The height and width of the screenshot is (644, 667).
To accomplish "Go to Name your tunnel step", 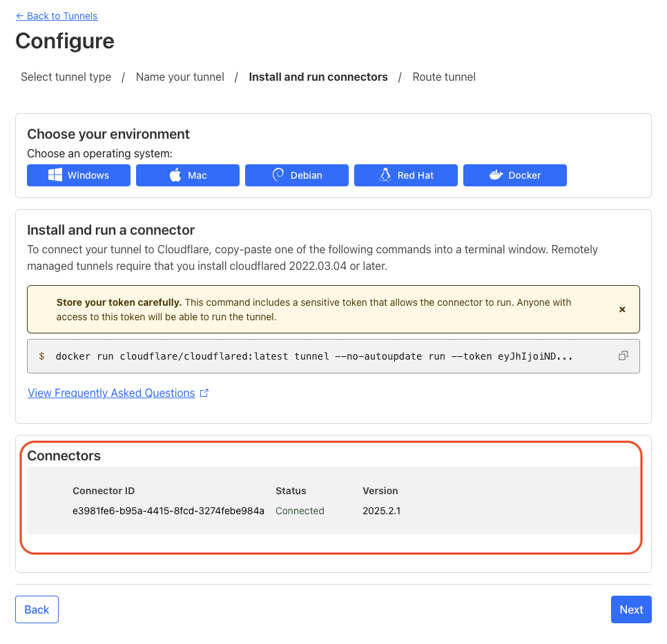I will point(180,77).
